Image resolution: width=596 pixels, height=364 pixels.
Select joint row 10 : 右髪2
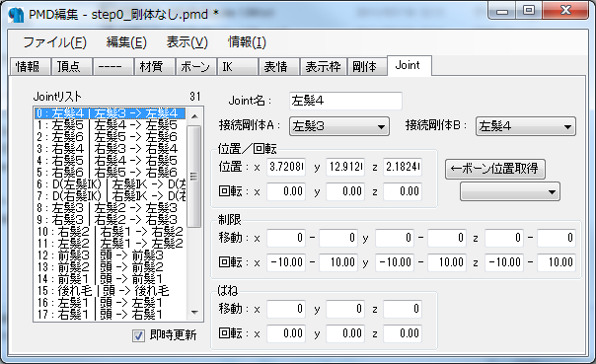110,232
